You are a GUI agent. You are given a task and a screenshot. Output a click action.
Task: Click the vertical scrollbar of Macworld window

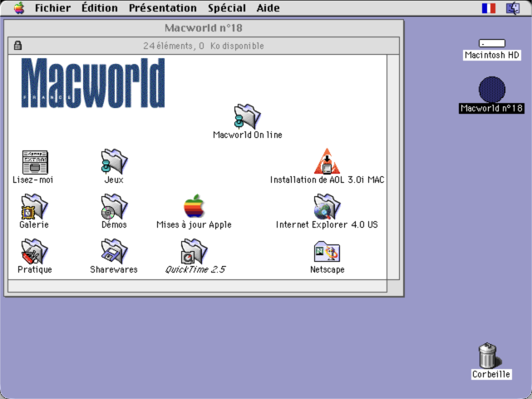tap(393, 167)
